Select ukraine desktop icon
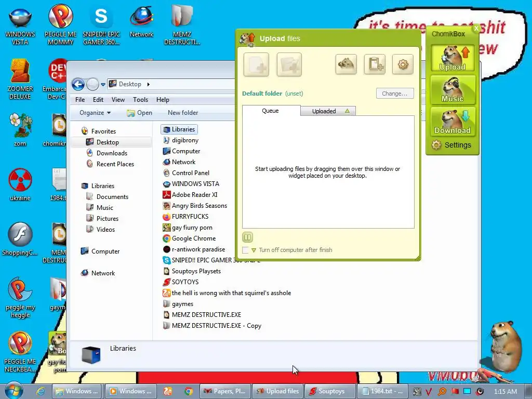532x399 pixels. pyautogui.click(x=20, y=184)
